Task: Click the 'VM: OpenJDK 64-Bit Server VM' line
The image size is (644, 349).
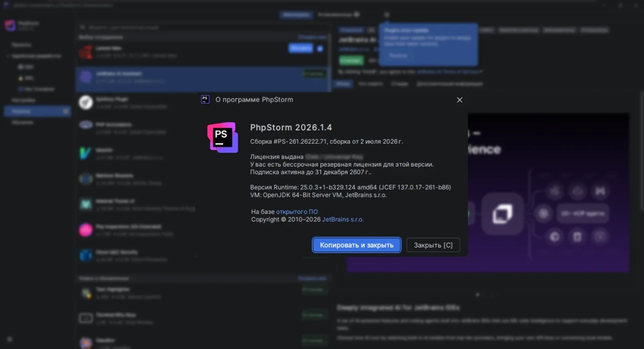Action: 318,195
